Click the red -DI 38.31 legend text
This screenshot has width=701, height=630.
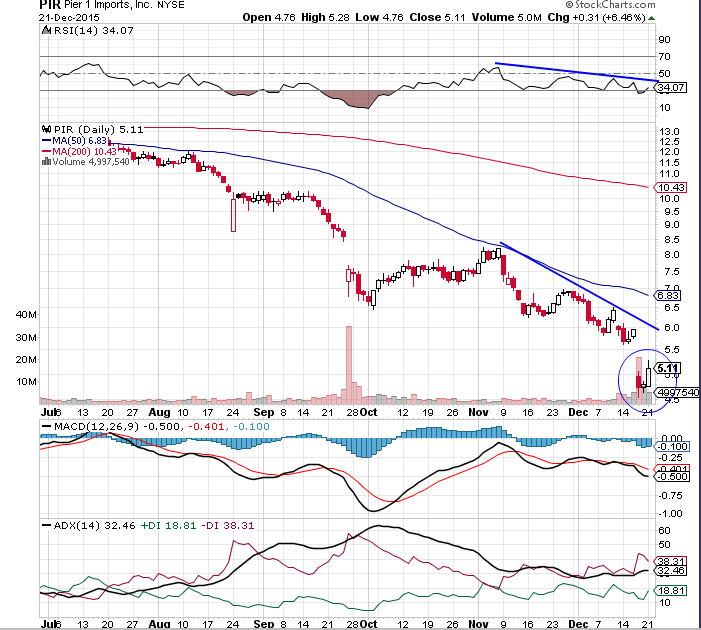point(228,525)
